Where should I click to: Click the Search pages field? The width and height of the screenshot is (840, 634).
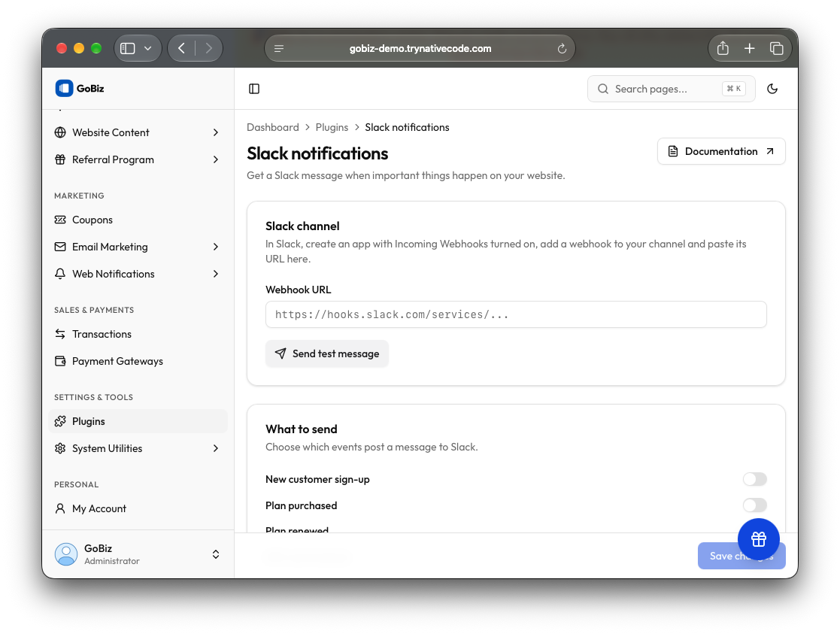tap(672, 89)
